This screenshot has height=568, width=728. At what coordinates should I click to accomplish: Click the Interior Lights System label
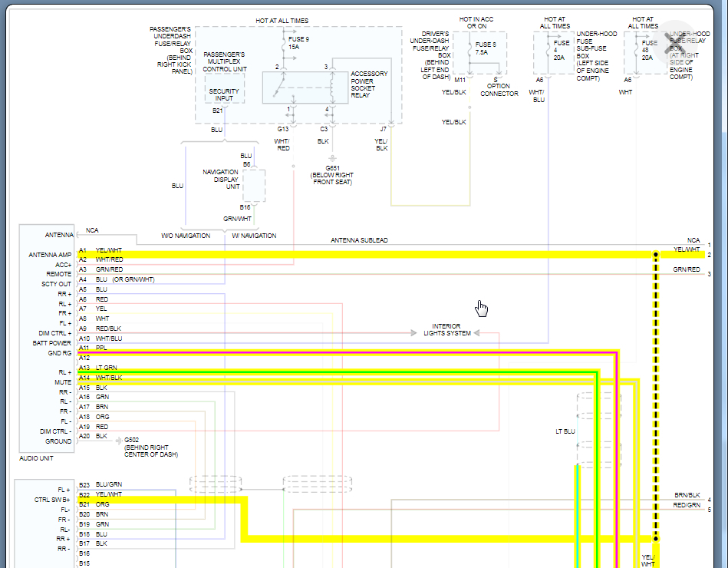[x=446, y=330]
